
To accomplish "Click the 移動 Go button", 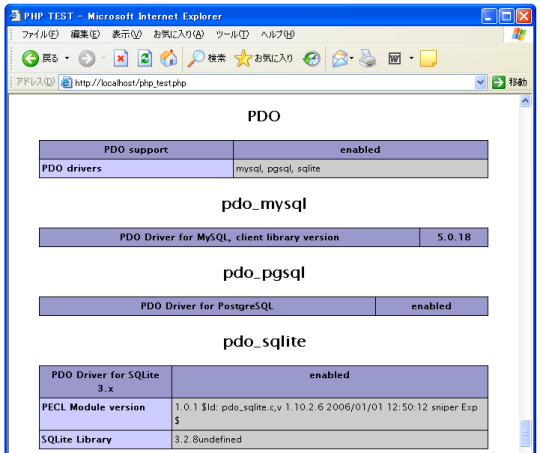I will (x=510, y=83).
